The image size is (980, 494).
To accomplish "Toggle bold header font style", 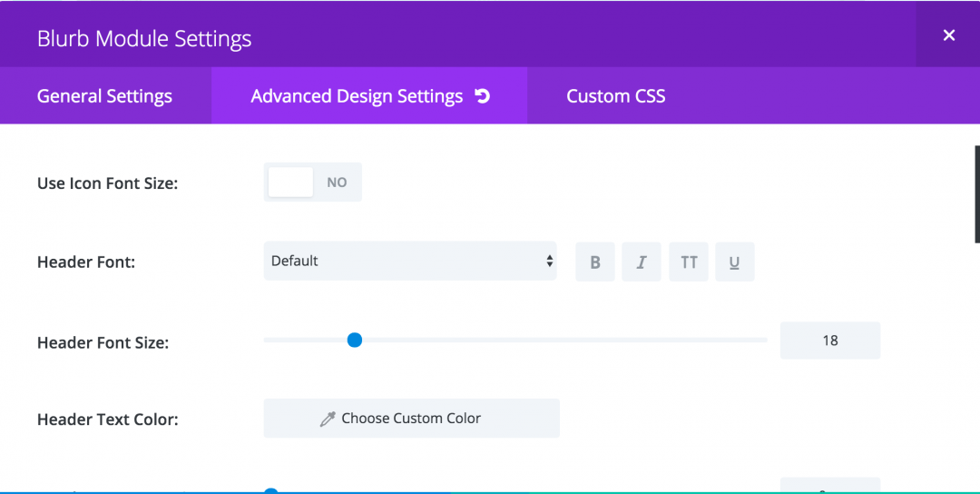I will pos(595,262).
